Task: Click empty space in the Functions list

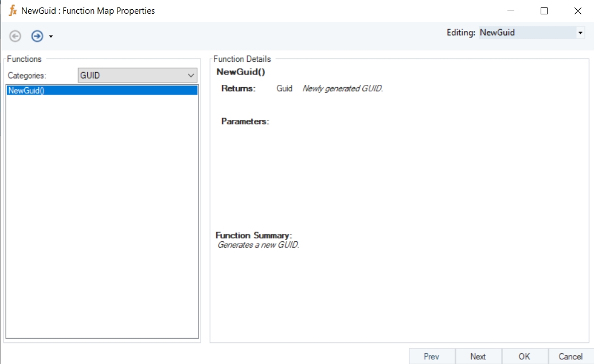Action: 101,218
